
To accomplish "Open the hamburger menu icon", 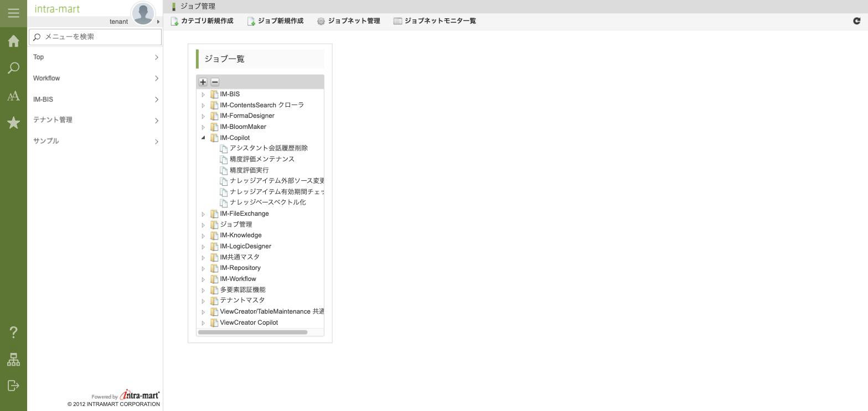I will coord(13,13).
